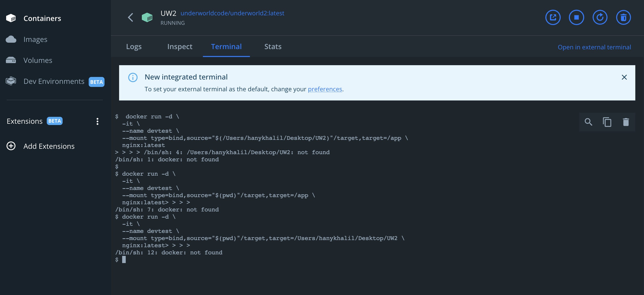
Task: Search the terminal output
Action: coord(588,122)
